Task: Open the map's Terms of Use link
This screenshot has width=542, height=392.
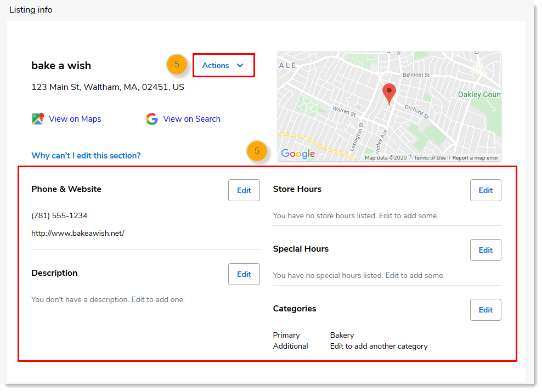Action: (430, 158)
